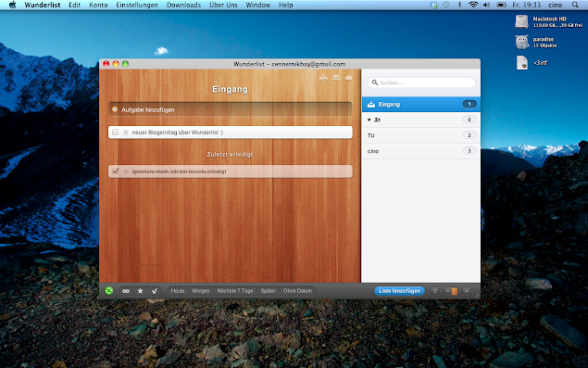Click Liste hinzufügen button
The height and width of the screenshot is (368, 588).
(x=400, y=291)
